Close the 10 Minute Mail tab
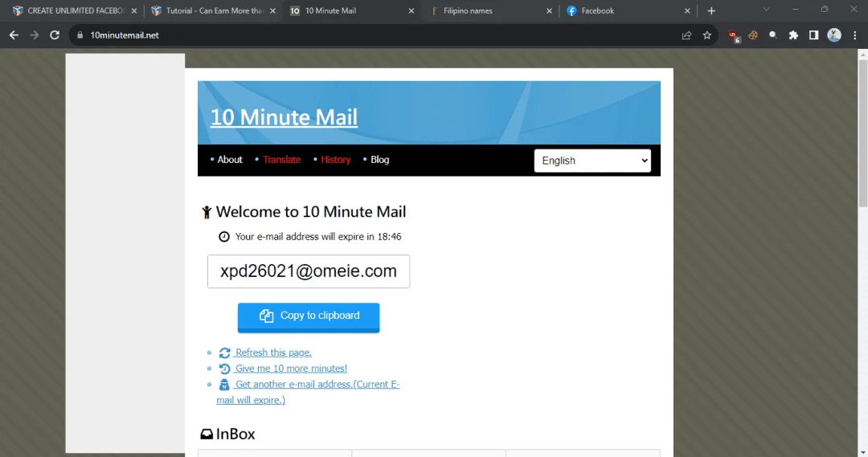This screenshot has height=457, width=868. pos(411,10)
